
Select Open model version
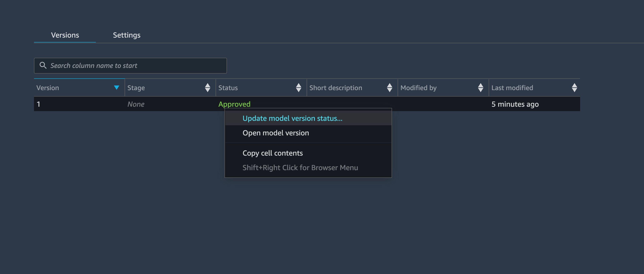click(275, 133)
